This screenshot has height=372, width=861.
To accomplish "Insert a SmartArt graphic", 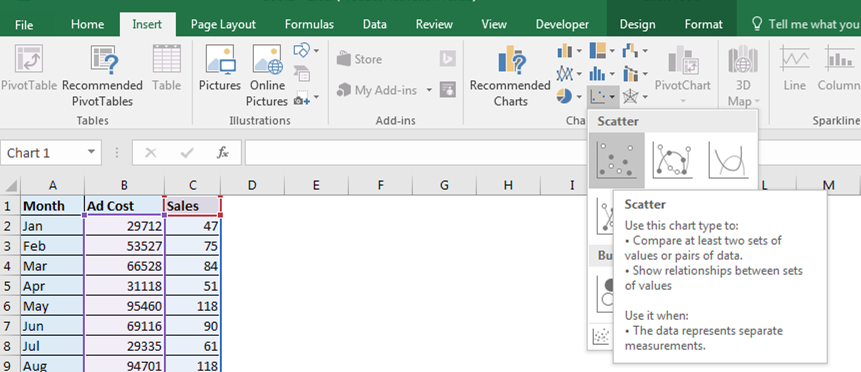I will click(301, 73).
